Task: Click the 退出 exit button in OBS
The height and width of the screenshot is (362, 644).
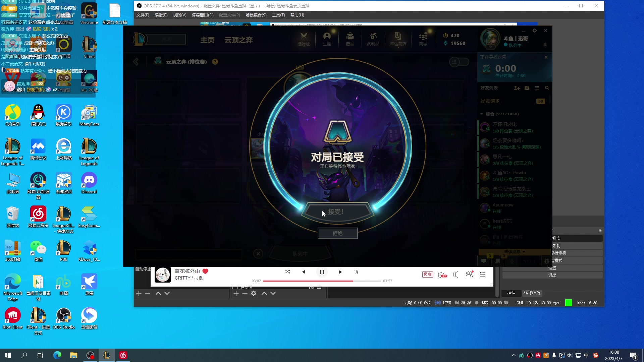Action: pos(552,275)
